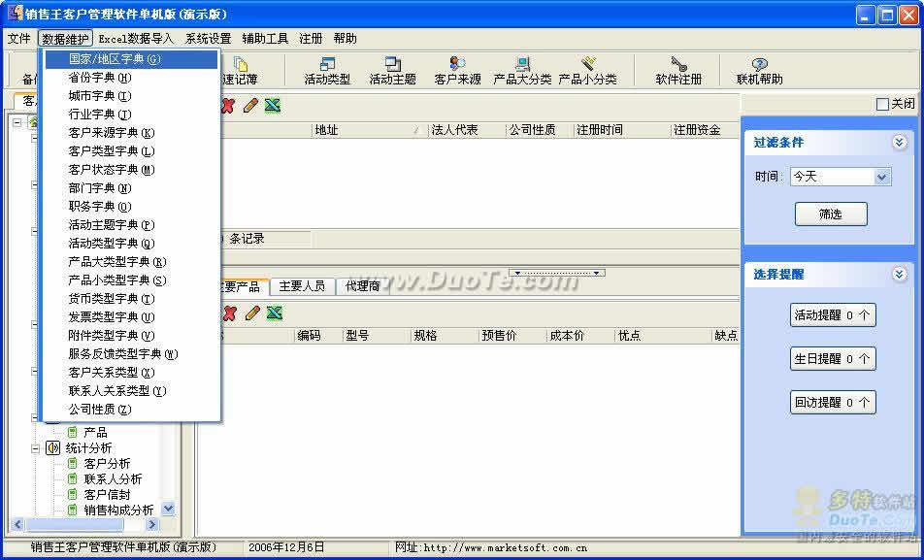Collapse the 过滤条件 panel

coord(899,143)
